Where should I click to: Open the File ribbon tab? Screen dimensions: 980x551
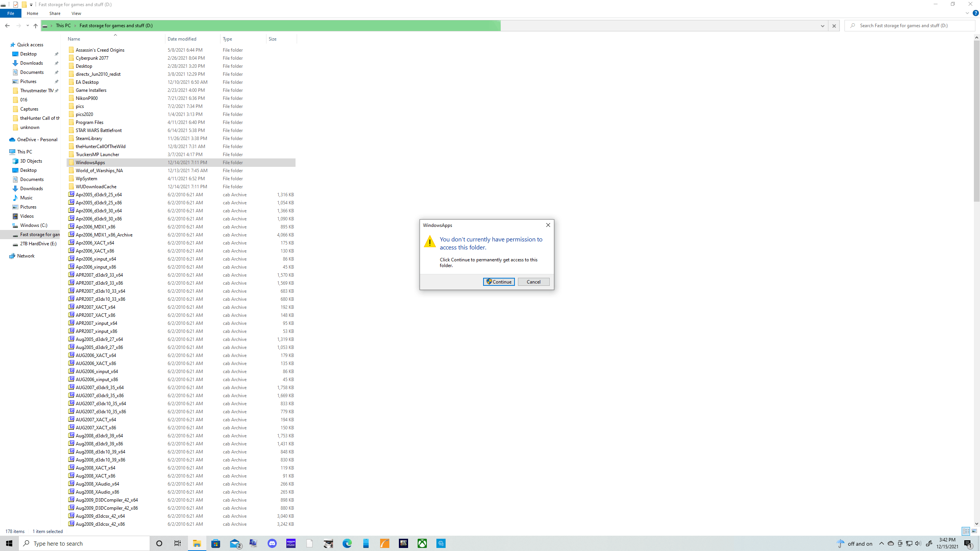pos(11,13)
